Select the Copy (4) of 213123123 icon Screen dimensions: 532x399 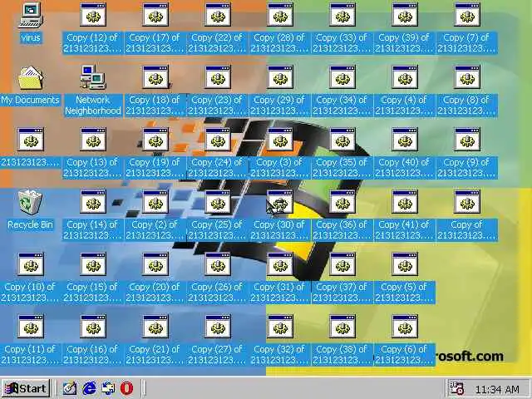(x=405, y=77)
